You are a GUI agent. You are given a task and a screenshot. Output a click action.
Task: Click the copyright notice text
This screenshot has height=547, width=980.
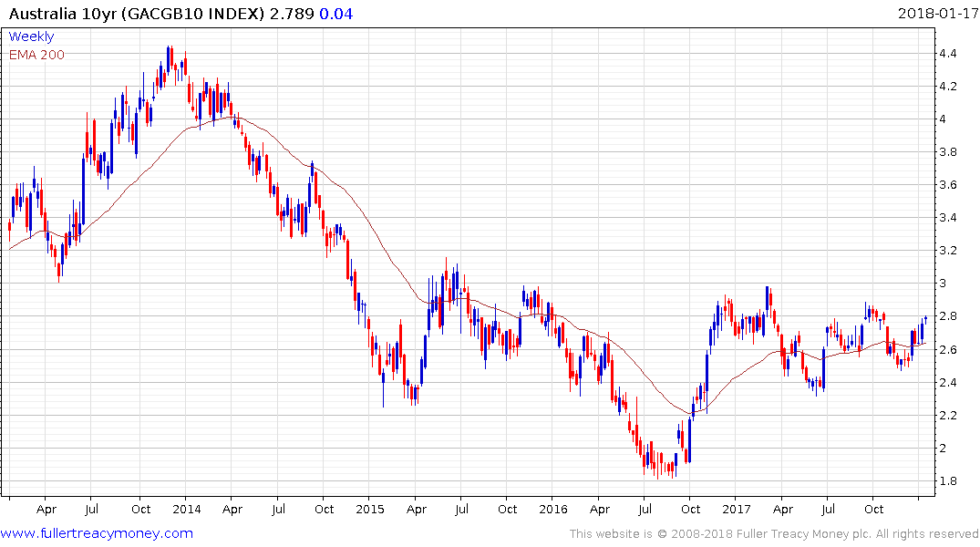click(774, 534)
